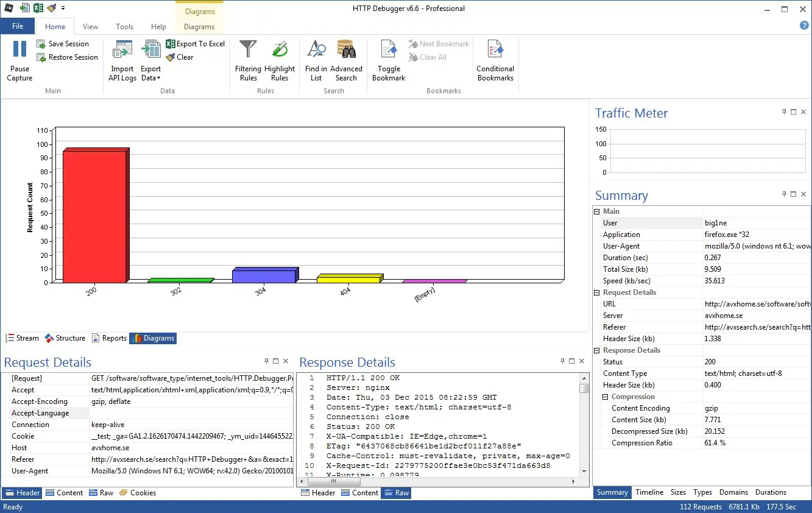Screen dimensions: 812x513
Task: Open Import API Logs tool
Action: click(122, 50)
